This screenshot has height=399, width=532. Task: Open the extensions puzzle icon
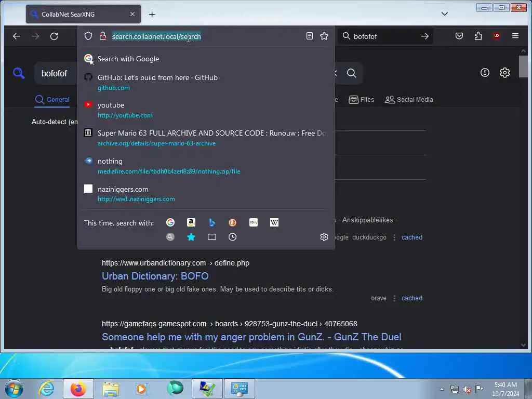(478, 36)
